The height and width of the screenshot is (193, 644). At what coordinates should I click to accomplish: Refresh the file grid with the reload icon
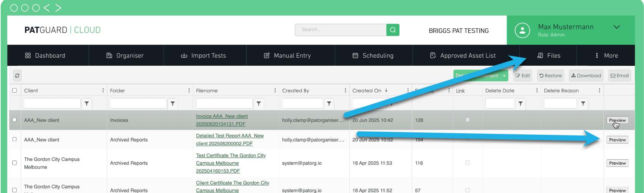click(x=17, y=76)
